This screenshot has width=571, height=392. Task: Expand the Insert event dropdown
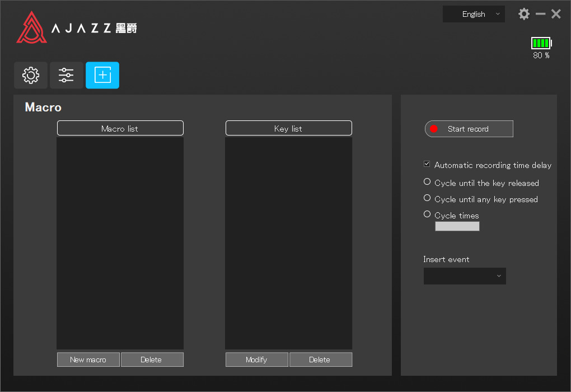pyautogui.click(x=465, y=276)
